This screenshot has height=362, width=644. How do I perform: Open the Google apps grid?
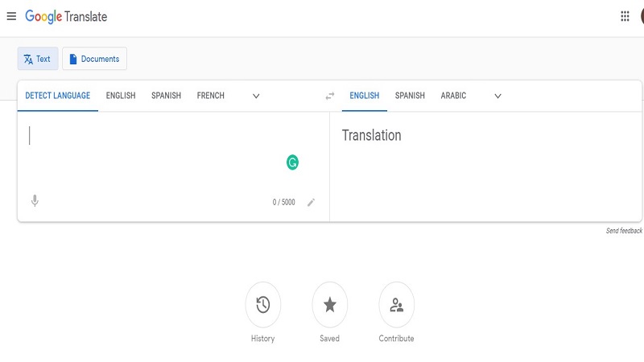[625, 16]
